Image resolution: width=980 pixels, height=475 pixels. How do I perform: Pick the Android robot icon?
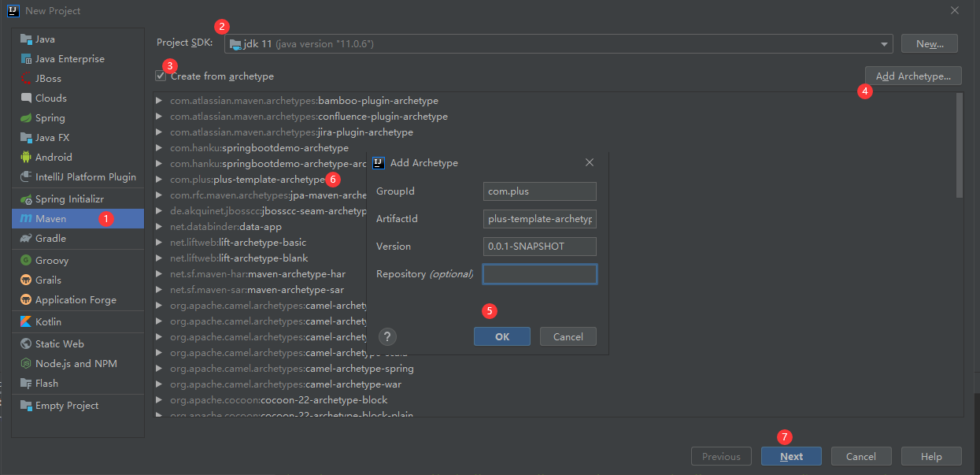click(x=26, y=158)
